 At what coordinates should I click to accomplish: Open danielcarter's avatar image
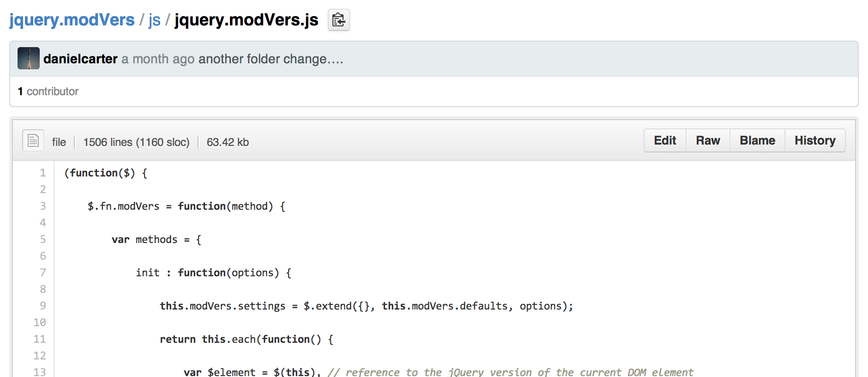tap(29, 59)
